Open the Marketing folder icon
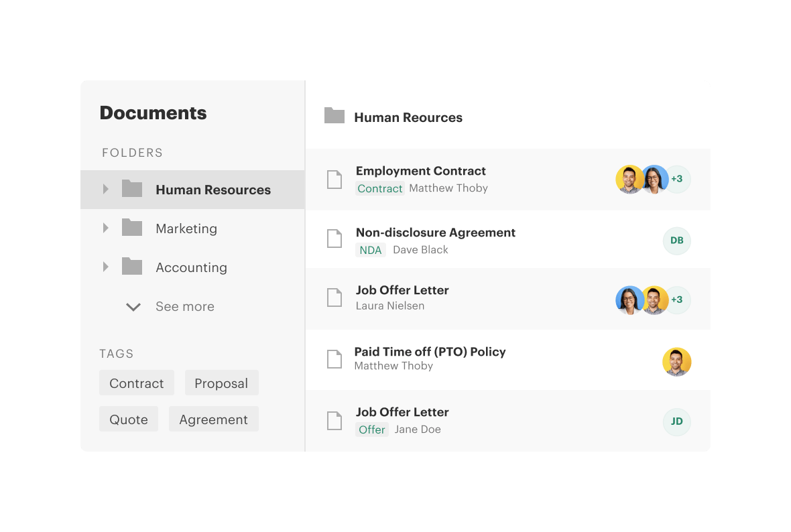The height and width of the screenshot is (532, 791). coord(132,228)
